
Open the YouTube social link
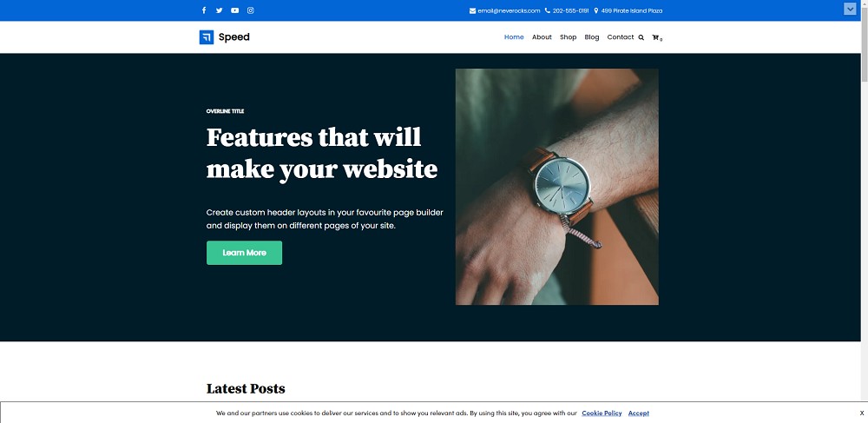(235, 10)
